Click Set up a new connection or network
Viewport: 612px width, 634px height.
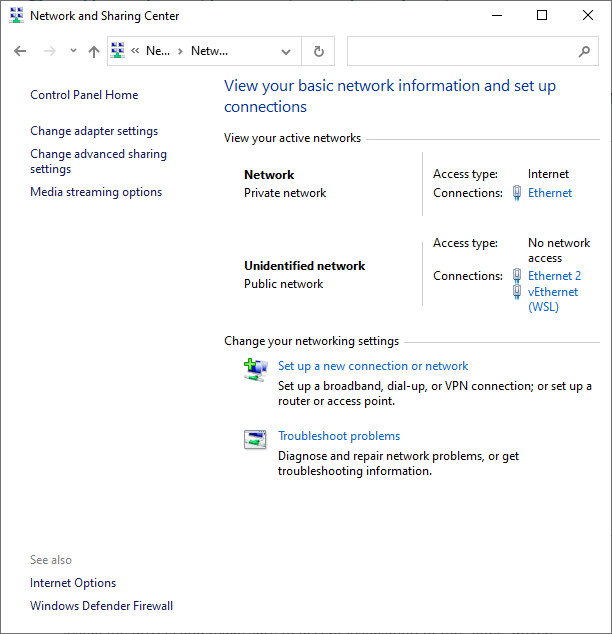pyautogui.click(x=373, y=366)
